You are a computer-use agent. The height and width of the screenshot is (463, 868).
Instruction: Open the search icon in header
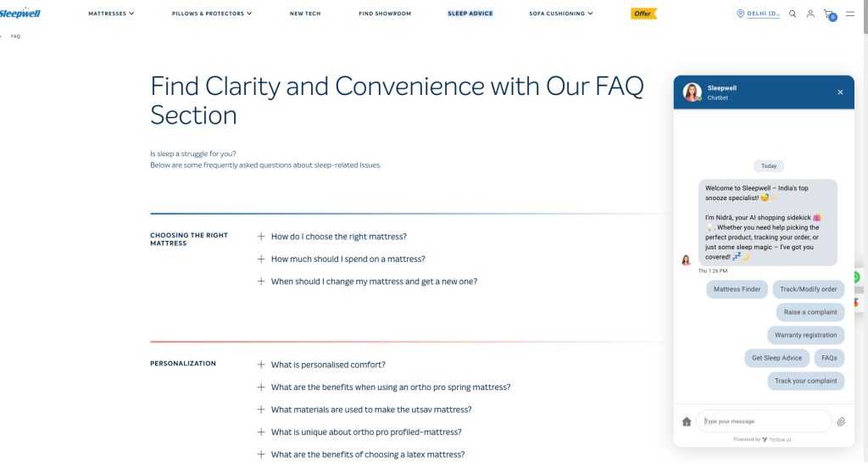click(793, 14)
